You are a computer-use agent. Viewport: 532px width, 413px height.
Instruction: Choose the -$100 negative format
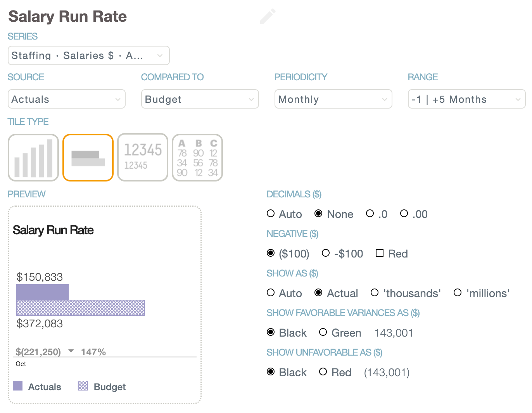[326, 253]
